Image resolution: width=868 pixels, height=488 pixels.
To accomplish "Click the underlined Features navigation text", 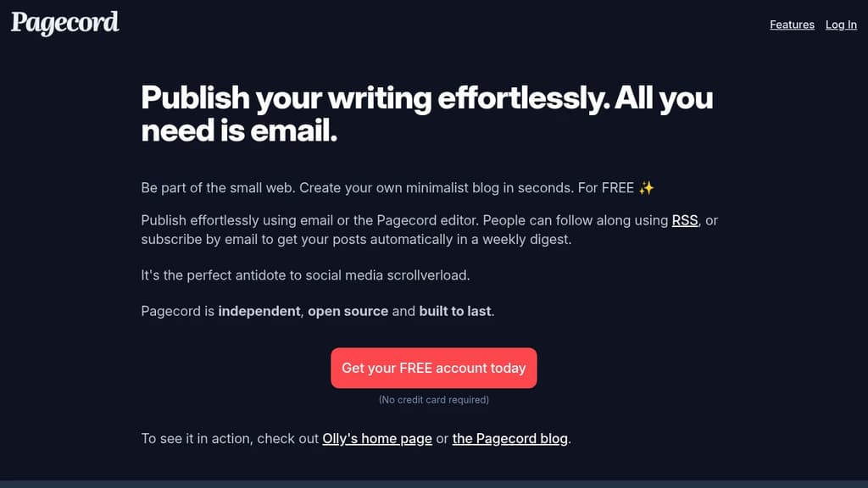I will (x=791, y=25).
